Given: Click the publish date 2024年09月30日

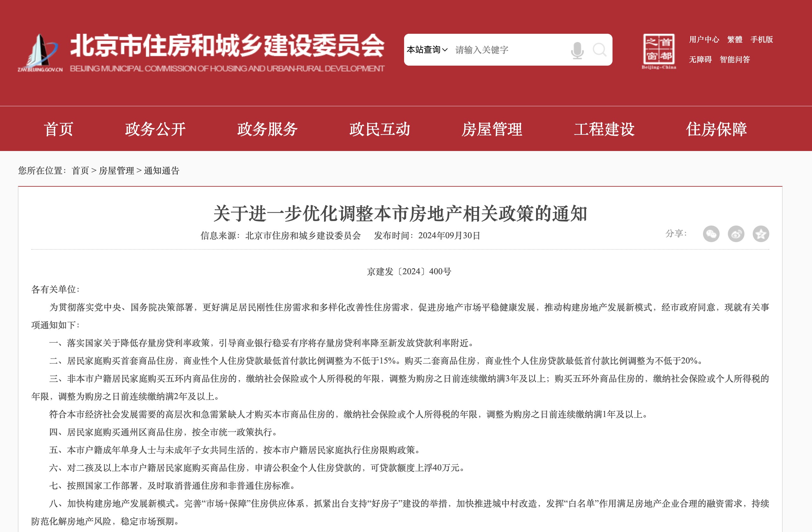Looking at the screenshot, I should pyautogui.click(x=449, y=236).
